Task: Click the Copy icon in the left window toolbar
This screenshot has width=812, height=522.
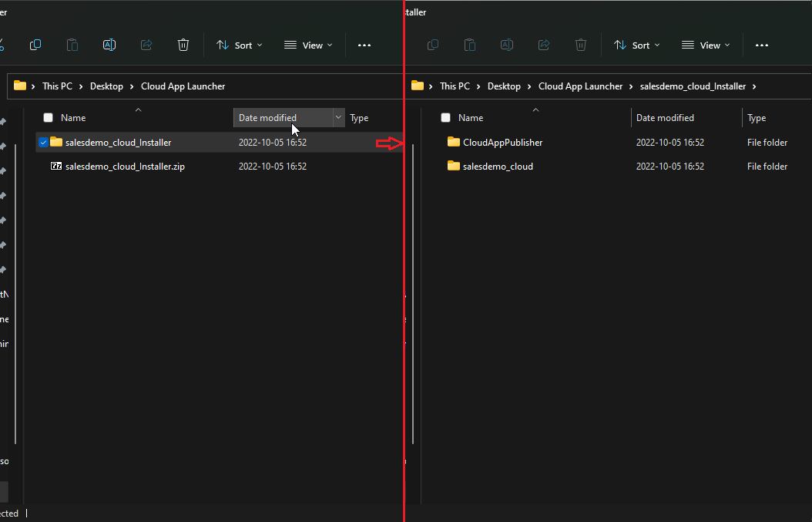Action: tap(35, 45)
